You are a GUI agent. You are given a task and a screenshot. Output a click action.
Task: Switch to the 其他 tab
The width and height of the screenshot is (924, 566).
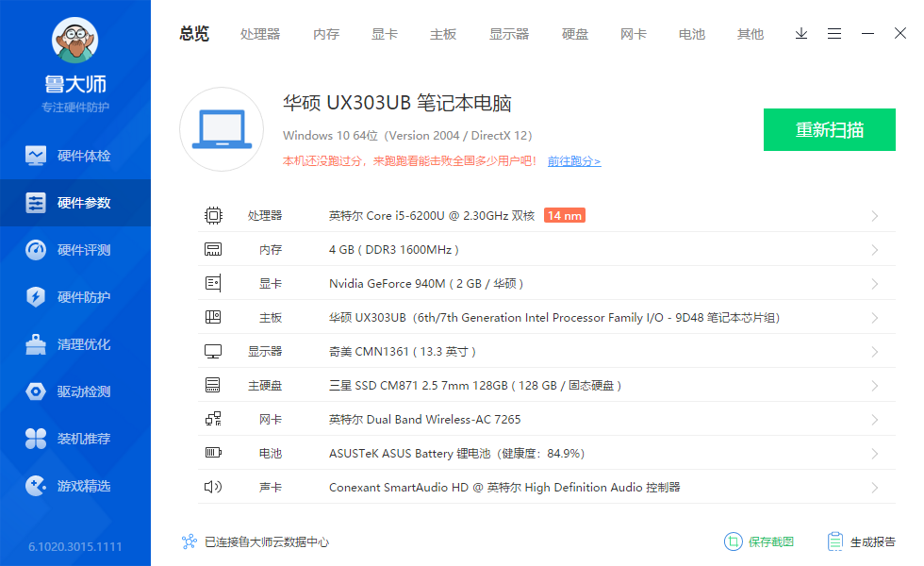point(751,34)
